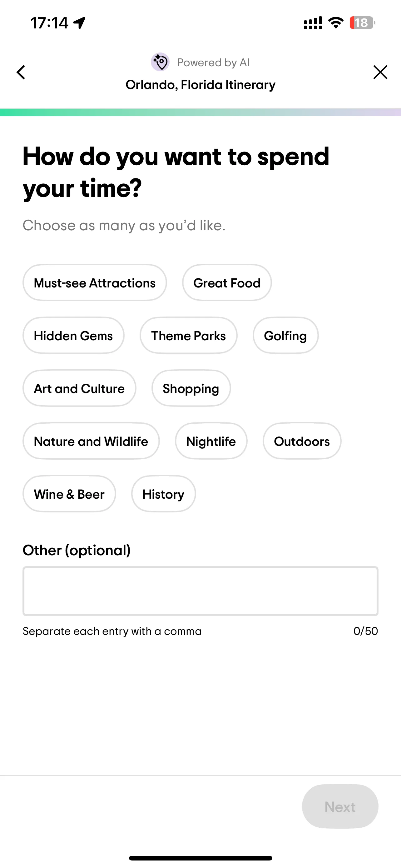Select the Must-see Attractions chip
401x868 pixels.
coord(95,282)
